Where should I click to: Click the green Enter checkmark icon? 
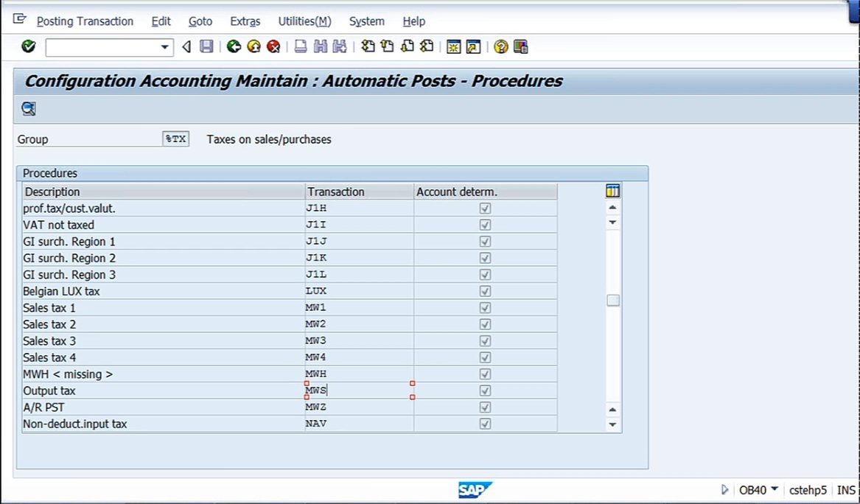[x=29, y=46]
